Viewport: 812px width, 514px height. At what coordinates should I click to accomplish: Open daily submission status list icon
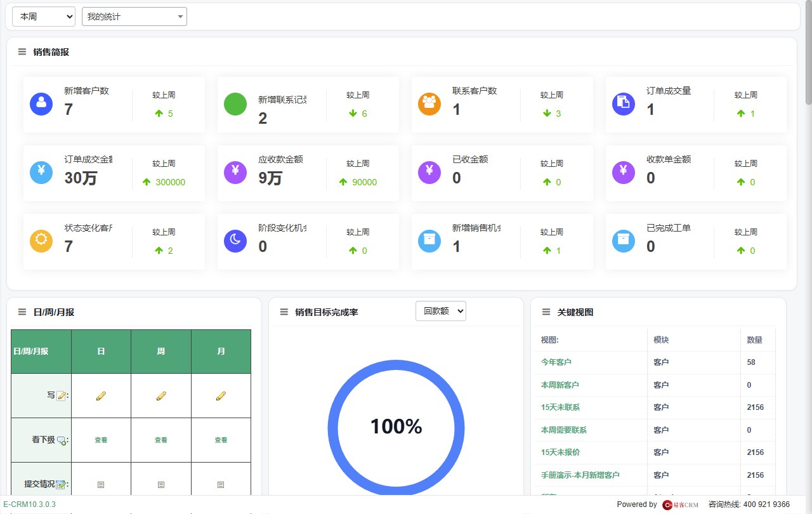pyautogui.click(x=101, y=485)
